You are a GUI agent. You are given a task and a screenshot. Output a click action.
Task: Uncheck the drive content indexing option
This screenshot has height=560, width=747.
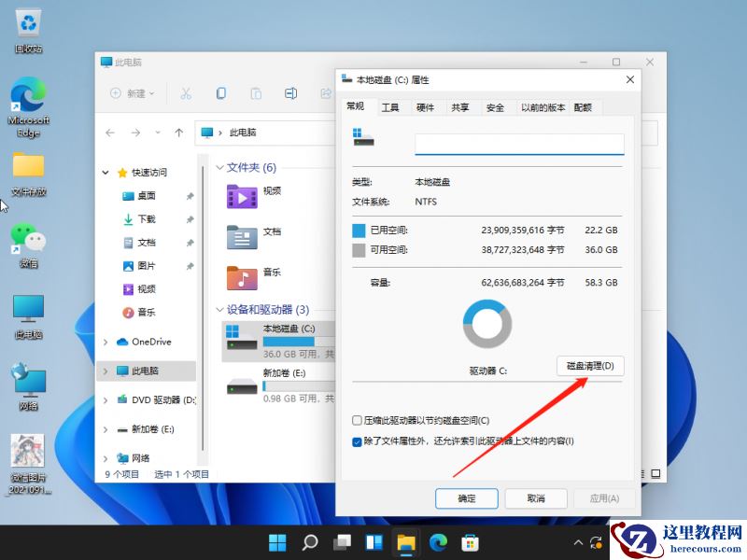[358, 442]
